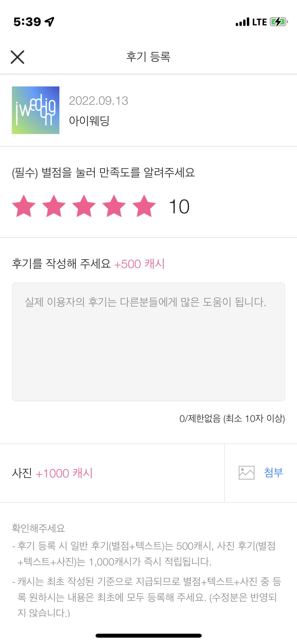297x644 pixels.
Task: Tap the battery charging status icon
Action: click(x=279, y=22)
